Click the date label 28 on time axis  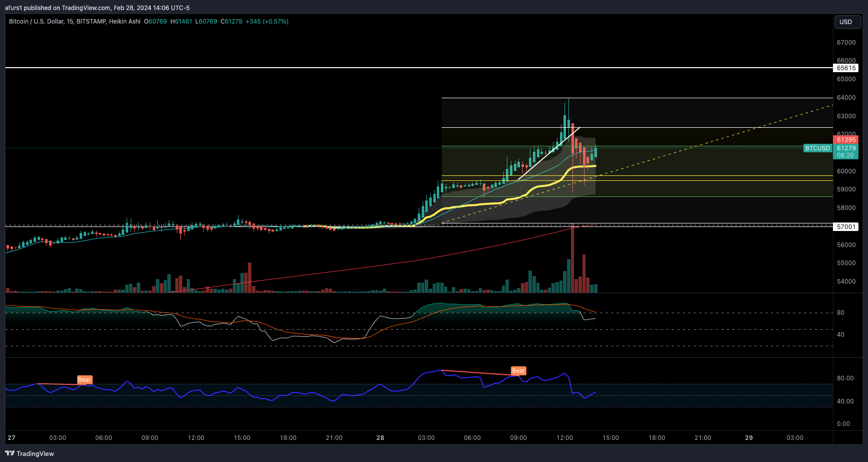pos(380,438)
